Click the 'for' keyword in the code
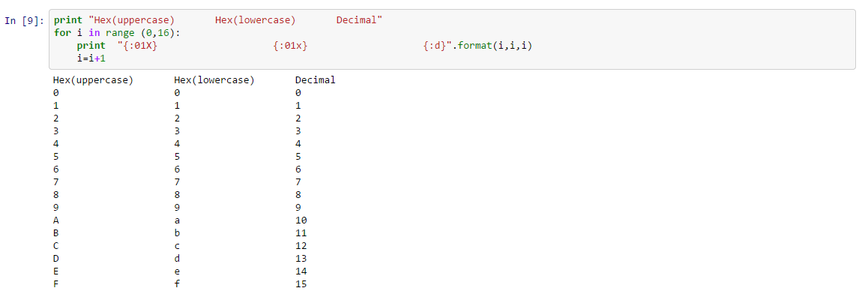This screenshot has height=306, width=868. pyautogui.click(x=62, y=33)
